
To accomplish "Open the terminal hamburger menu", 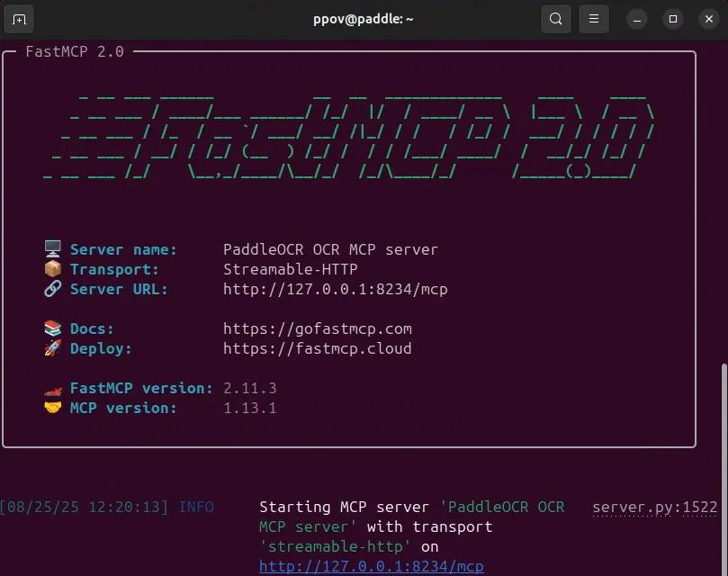I will (593, 19).
